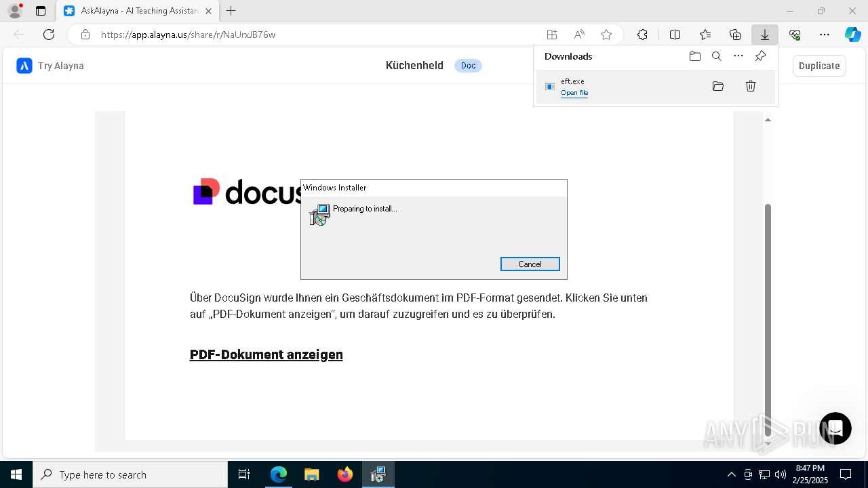Screen dimensions: 868x488
Task: Click the eft.exe file name
Action: click(572, 81)
